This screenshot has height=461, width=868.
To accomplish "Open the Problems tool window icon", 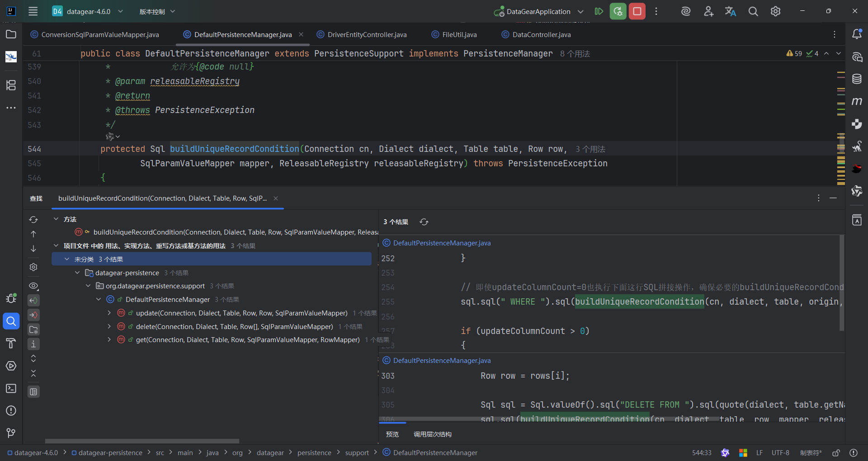I will tap(11, 410).
